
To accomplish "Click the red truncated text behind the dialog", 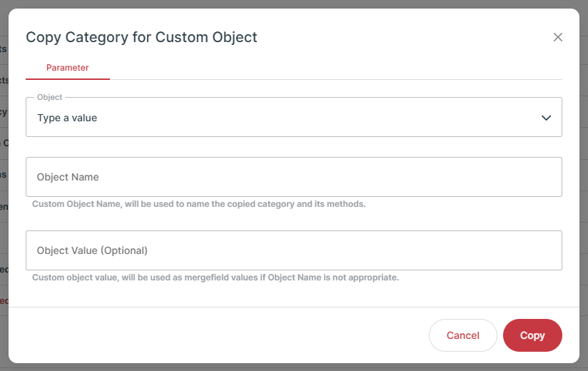I will click(x=4, y=301).
